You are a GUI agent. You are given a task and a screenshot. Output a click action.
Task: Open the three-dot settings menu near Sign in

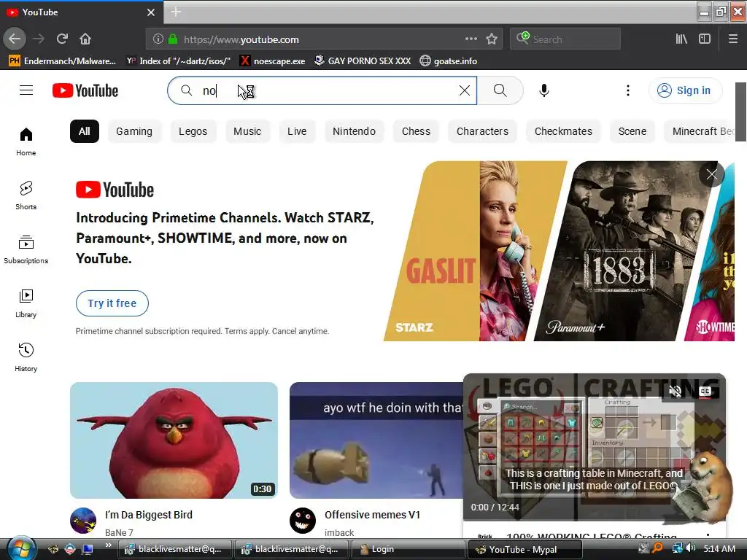628,90
